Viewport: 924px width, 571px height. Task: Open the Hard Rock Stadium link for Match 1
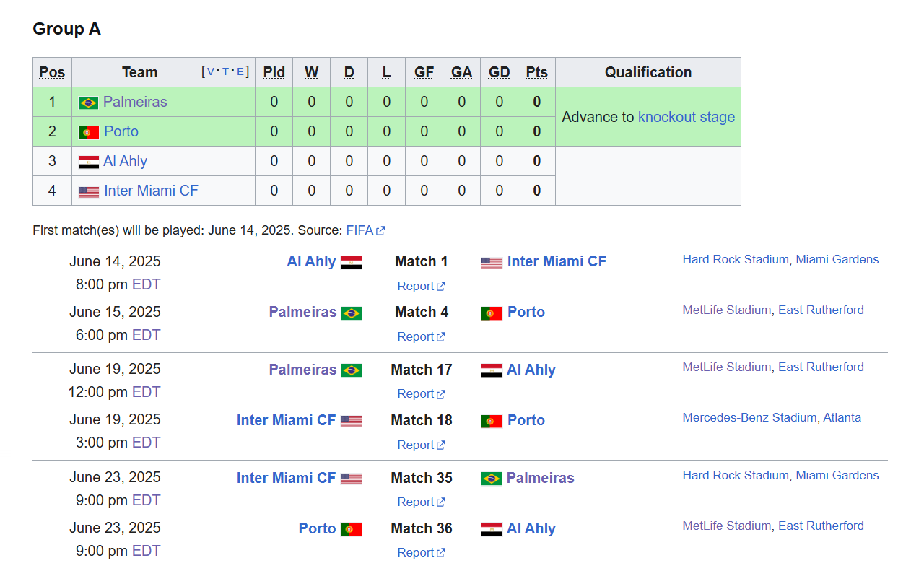pyautogui.click(x=736, y=259)
